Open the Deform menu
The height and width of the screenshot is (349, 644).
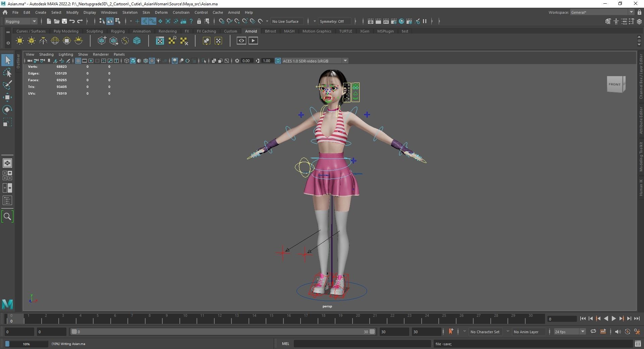(161, 12)
